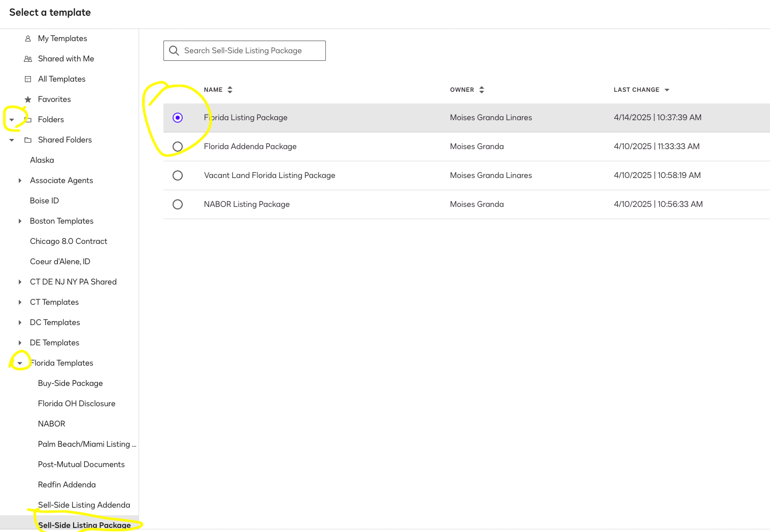The height and width of the screenshot is (532, 770).
Task: Collapse the Shared Folders arrow
Action: coord(12,140)
